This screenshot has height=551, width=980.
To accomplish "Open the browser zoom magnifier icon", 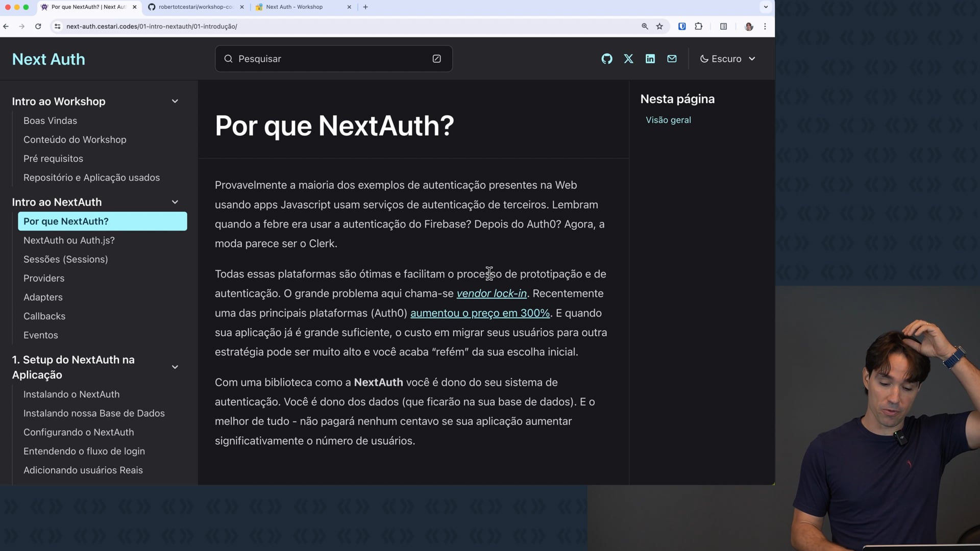I will coord(645,27).
